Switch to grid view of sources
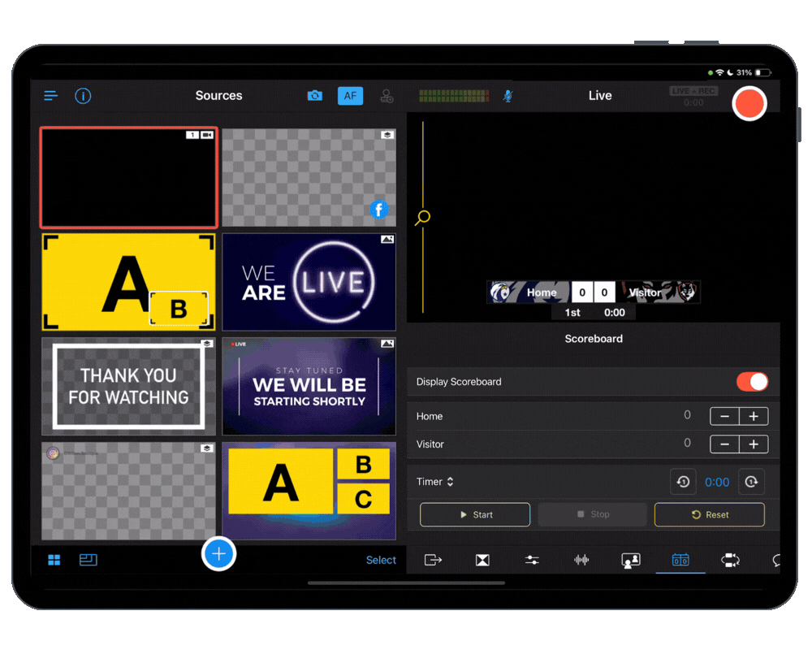Image resolution: width=812 pixels, height=650 pixels. (54, 560)
